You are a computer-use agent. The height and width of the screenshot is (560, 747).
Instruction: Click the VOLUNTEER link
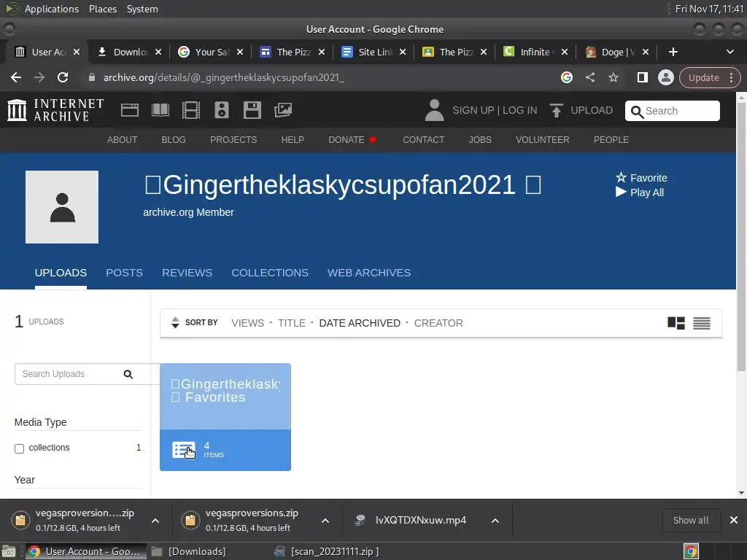(543, 139)
